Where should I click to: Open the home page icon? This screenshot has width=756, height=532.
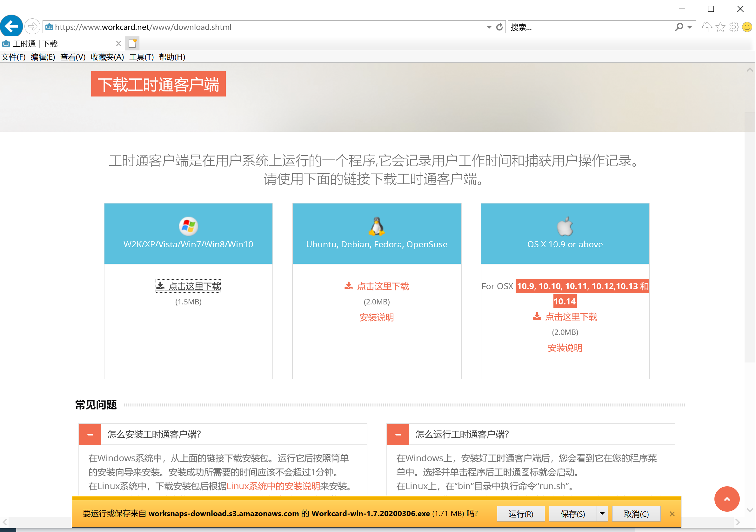pyautogui.click(x=706, y=27)
